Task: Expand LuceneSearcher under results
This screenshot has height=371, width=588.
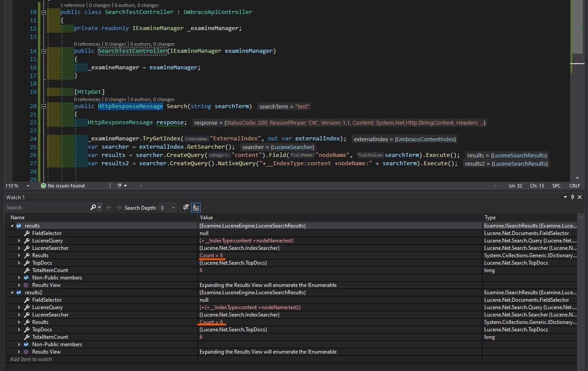Action: [x=19, y=248]
